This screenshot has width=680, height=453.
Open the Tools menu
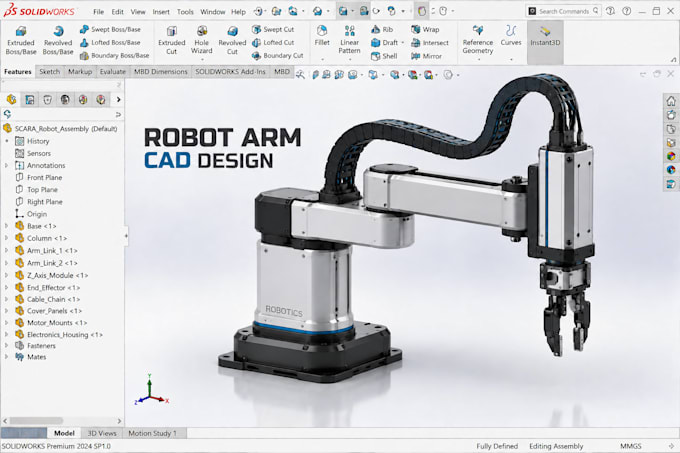coord(185,12)
